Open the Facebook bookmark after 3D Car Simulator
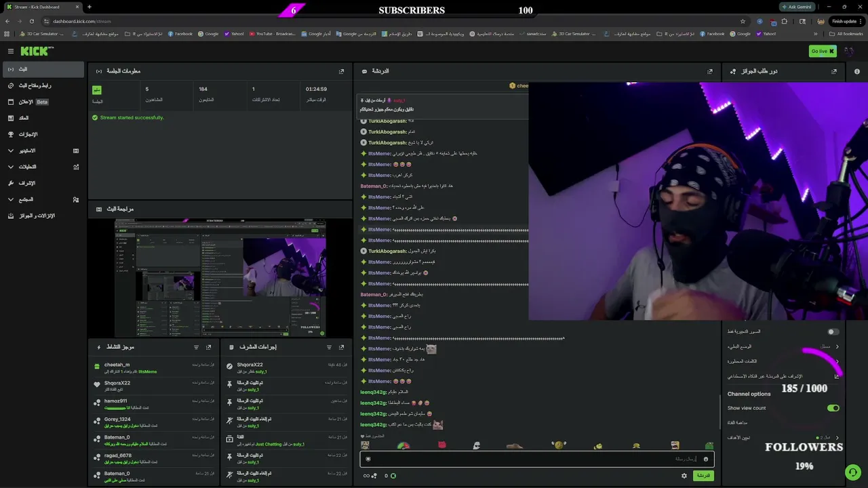 [180, 34]
